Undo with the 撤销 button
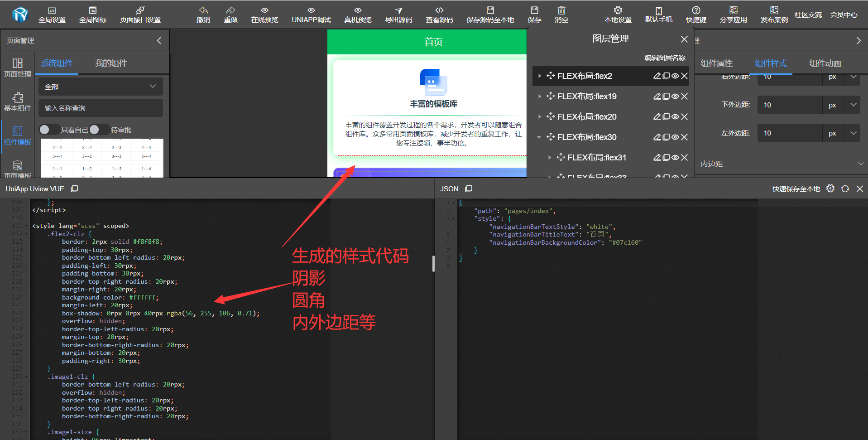The image size is (868, 440). [203, 15]
